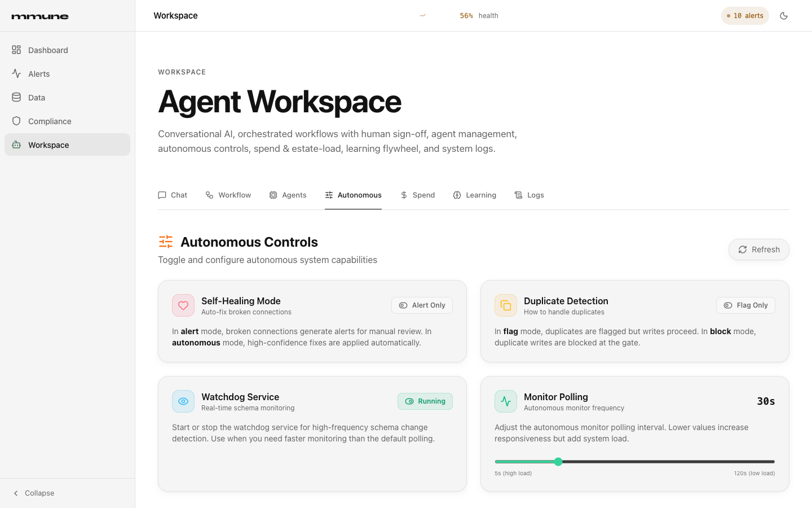Click the Chat tab speech bubble icon
This screenshot has width=812, height=508.
(x=162, y=195)
